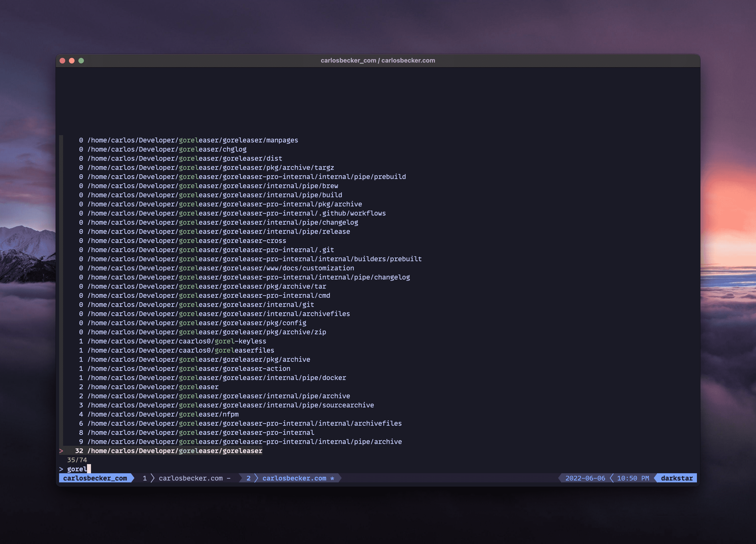
Task: Click the chevron before the darkstar badge
Action: tap(655, 478)
